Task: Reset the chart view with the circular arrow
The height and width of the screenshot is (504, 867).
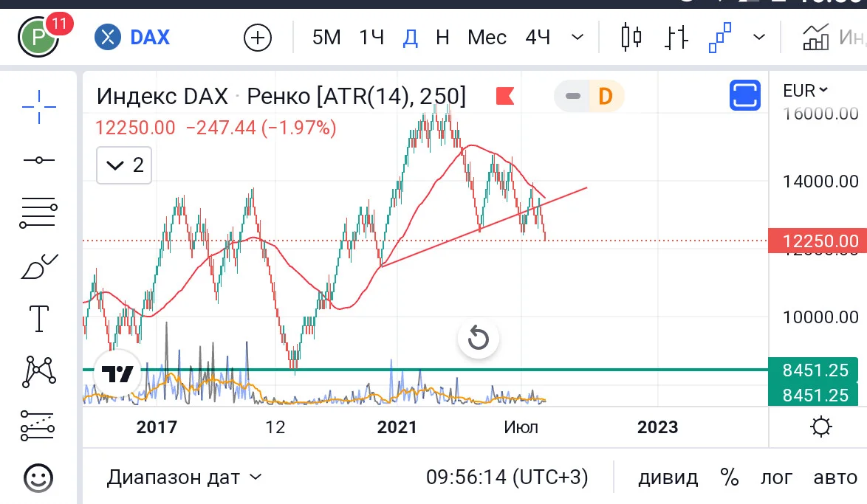Action: pyautogui.click(x=479, y=338)
